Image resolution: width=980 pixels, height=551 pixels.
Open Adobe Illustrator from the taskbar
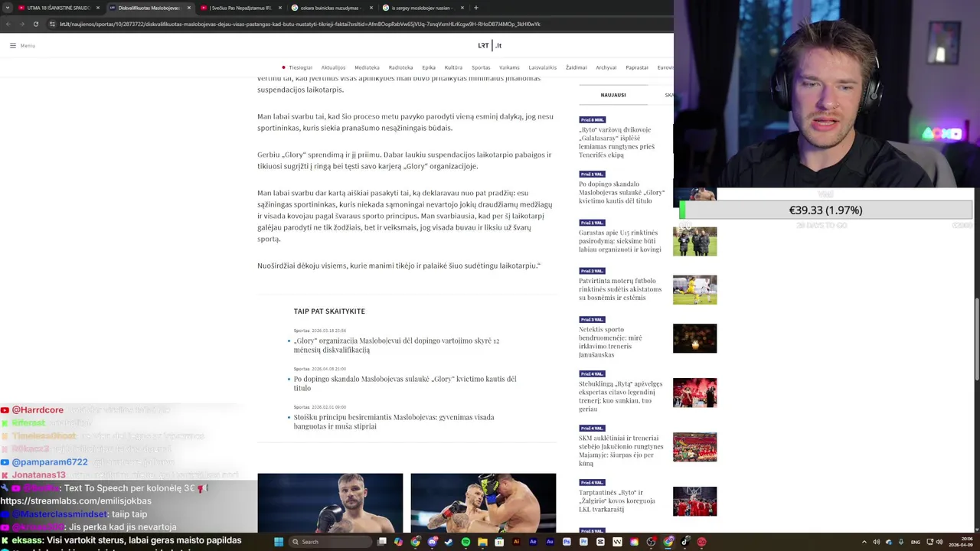tap(516, 542)
